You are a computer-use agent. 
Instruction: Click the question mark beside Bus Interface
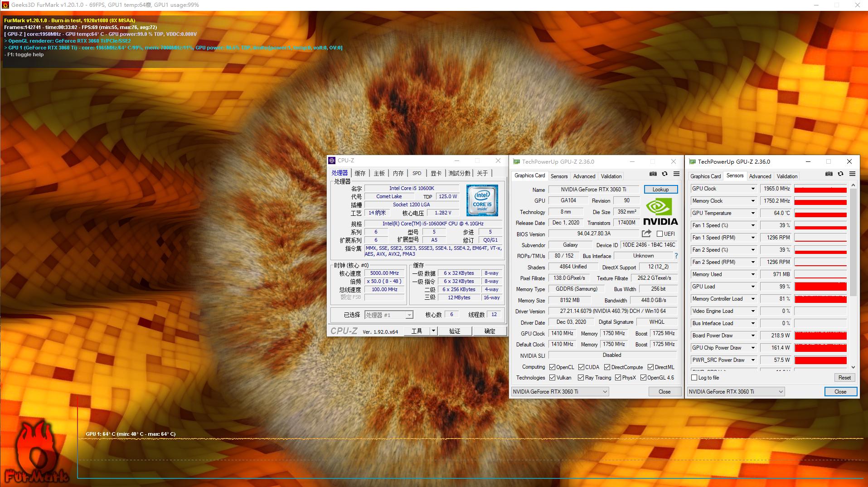coord(676,255)
